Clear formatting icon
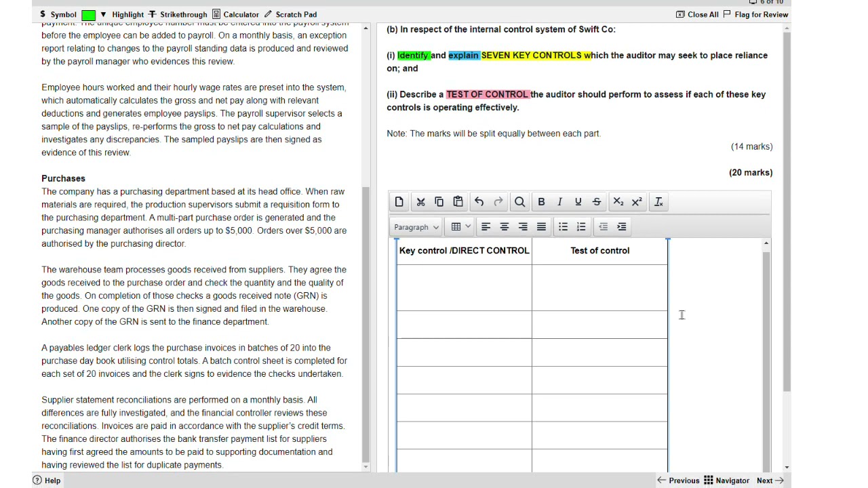 (x=658, y=202)
